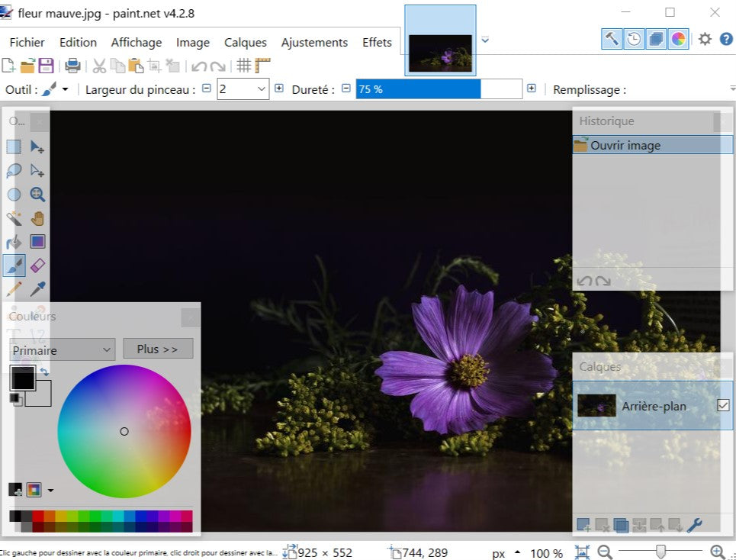This screenshot has height=560, width=736.
Task: Choose the Rectangle Select tool
Action: [14, 146]
